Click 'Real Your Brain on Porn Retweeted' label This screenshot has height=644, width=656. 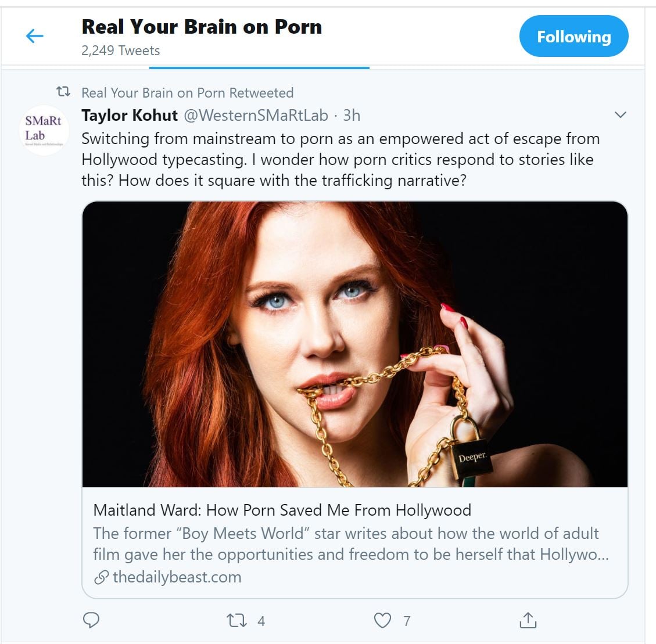coord(187,92)
